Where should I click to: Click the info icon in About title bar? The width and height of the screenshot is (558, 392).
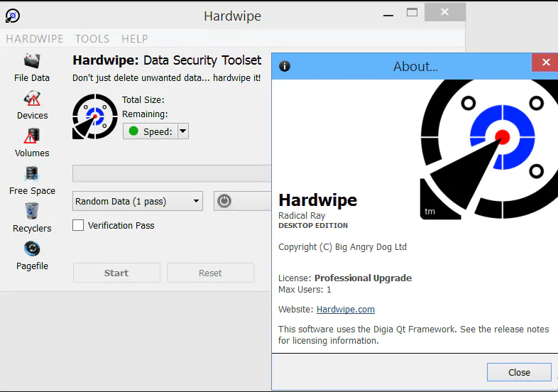pyautogui.click(x=285, y=66)
